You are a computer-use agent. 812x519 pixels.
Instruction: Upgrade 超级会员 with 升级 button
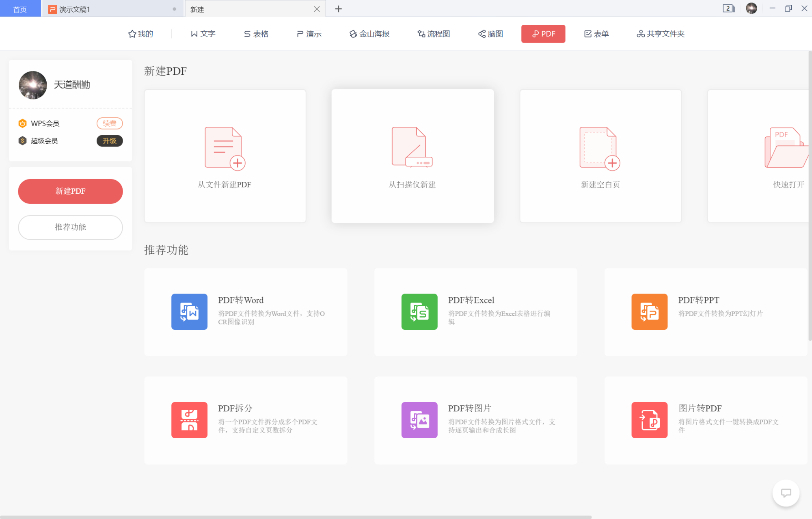(x=109, y=141)
